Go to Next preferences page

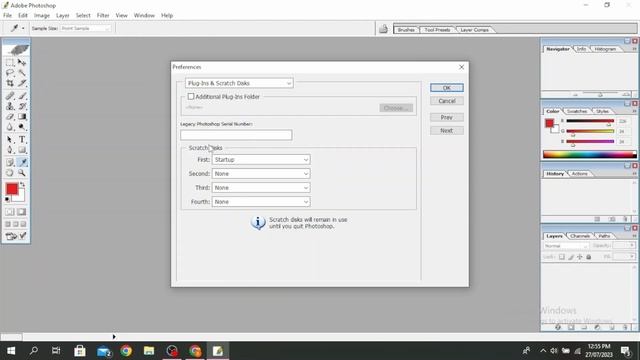(x=447, y=131)
